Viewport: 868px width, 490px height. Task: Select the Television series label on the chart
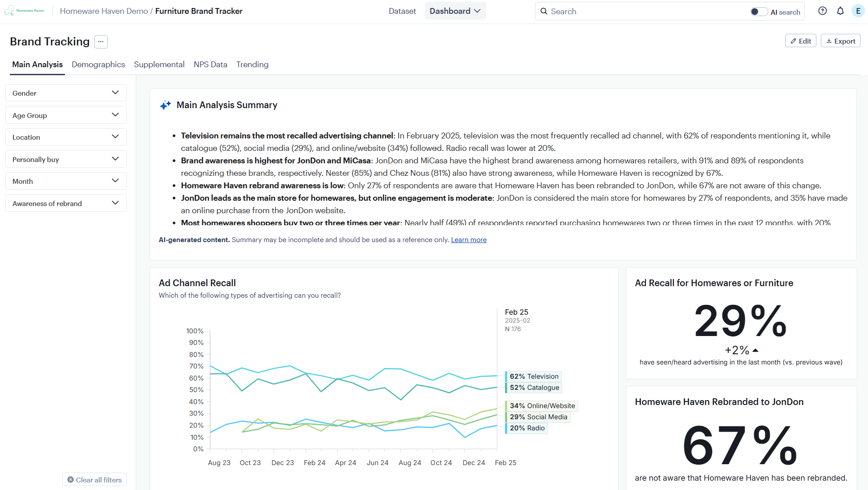click(x=534, y=376)
